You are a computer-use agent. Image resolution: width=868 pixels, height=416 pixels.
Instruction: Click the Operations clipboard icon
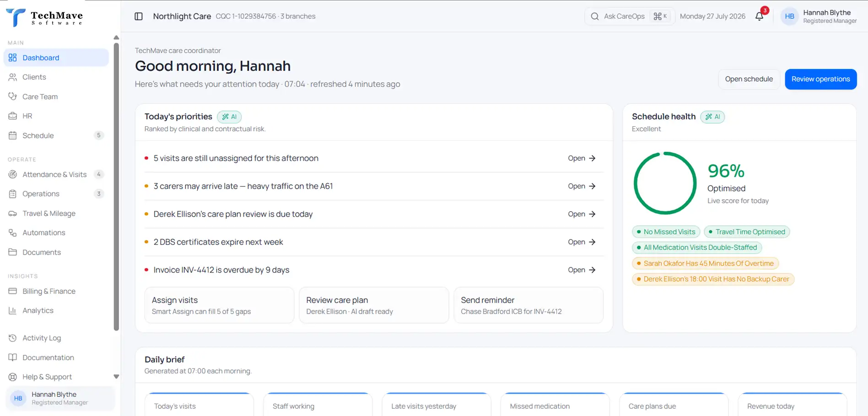click(x=13, y=194)
